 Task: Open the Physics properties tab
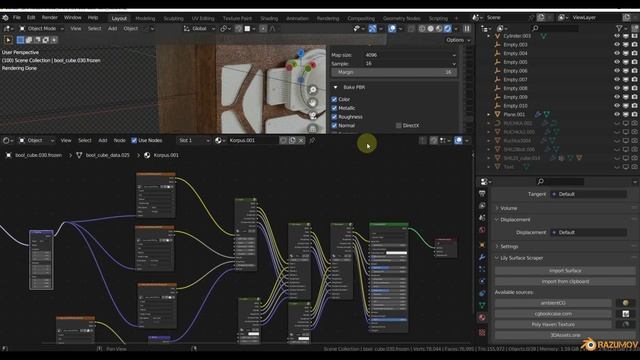482,281
